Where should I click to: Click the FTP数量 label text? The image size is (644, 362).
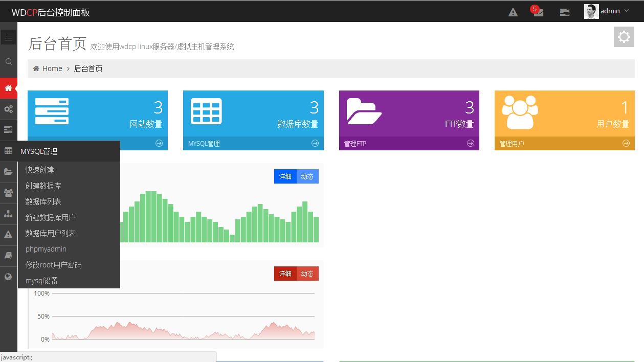click(x=459, y=124)
